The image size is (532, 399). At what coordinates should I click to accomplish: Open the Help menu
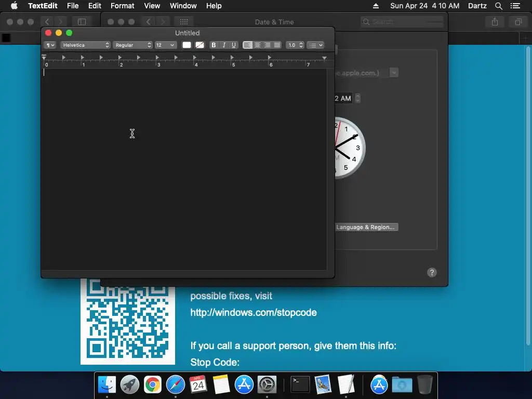click(x=214, y=6)
